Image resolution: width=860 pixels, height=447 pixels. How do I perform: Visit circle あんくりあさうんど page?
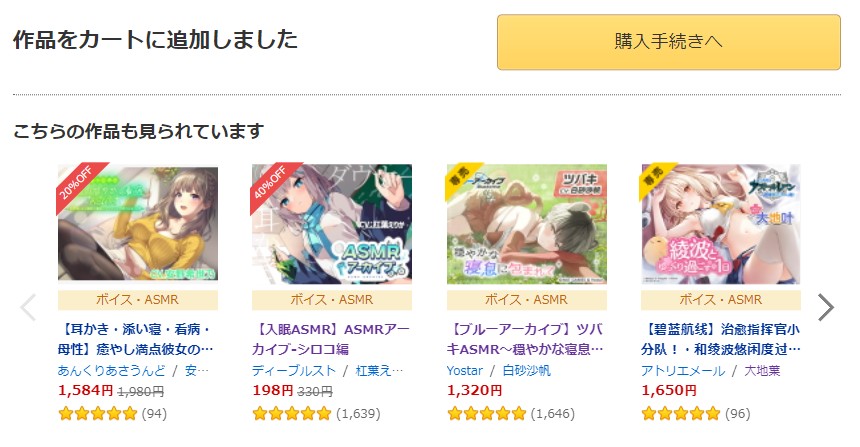tap(112, 371)
